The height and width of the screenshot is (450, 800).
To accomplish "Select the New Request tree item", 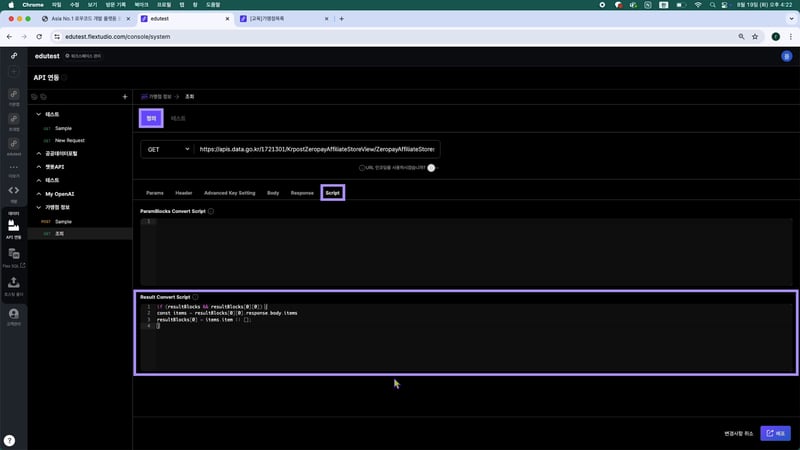I will coord(70,140).
